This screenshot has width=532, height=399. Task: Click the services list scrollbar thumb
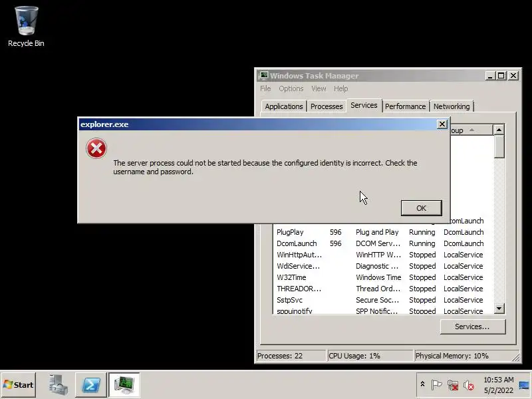(x=499, y=146)
